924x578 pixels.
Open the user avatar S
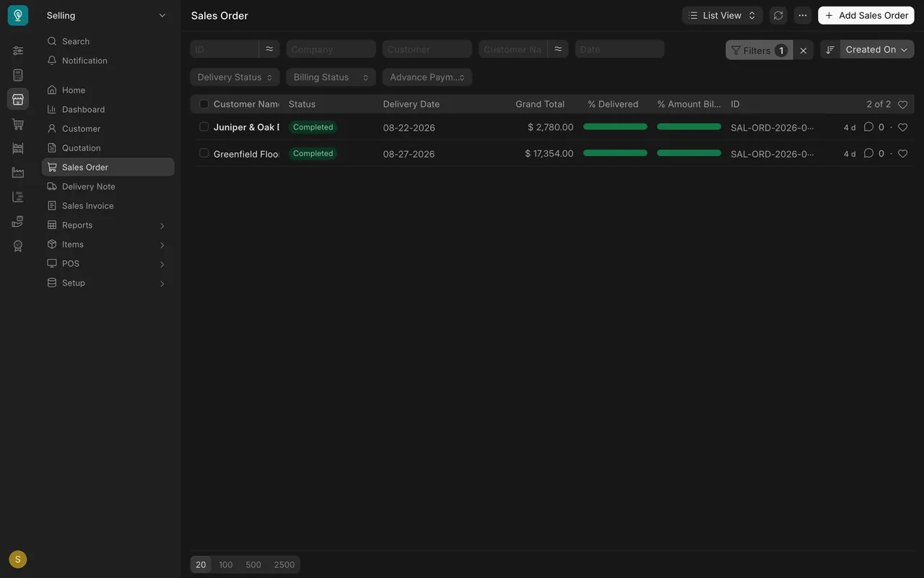(x=18, y=559)
